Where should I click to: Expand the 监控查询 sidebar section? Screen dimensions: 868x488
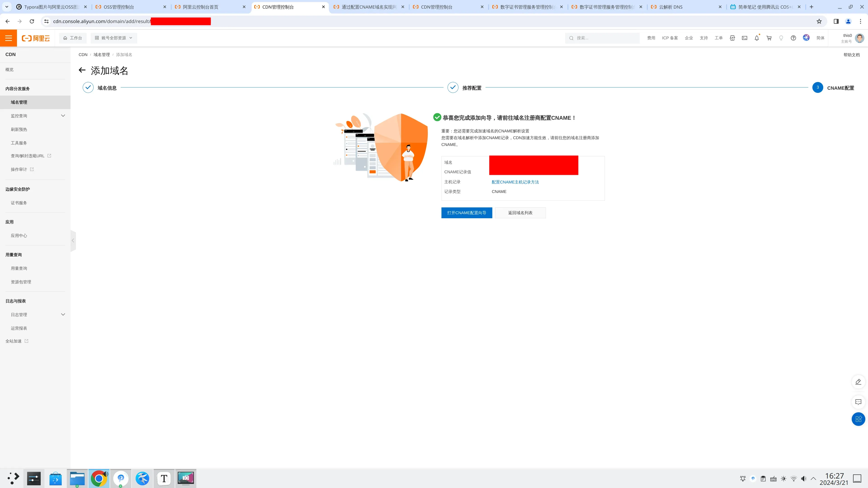point(63,116)
